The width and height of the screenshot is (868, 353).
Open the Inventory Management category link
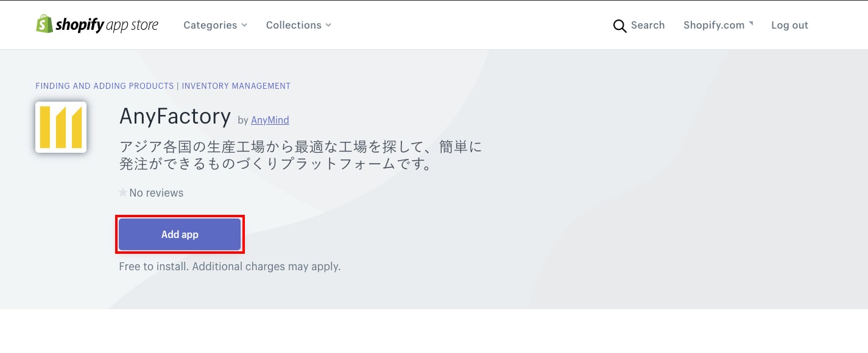[236, 86]
